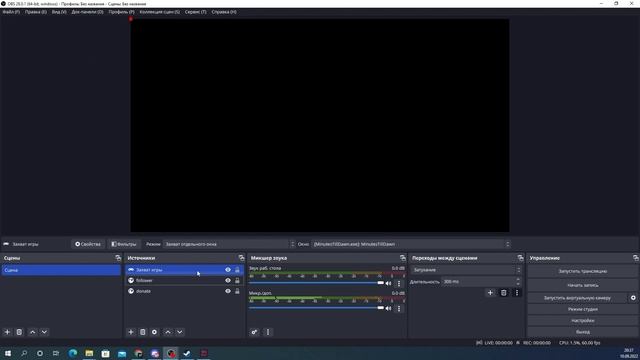This screenshot has height=360, width=640.
Task: Add a new source with plus icon
Action: [x=131, y=332]
